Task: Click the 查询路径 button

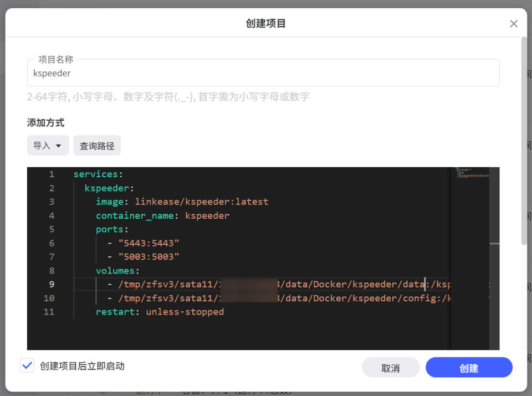Action: coord(97,145)
